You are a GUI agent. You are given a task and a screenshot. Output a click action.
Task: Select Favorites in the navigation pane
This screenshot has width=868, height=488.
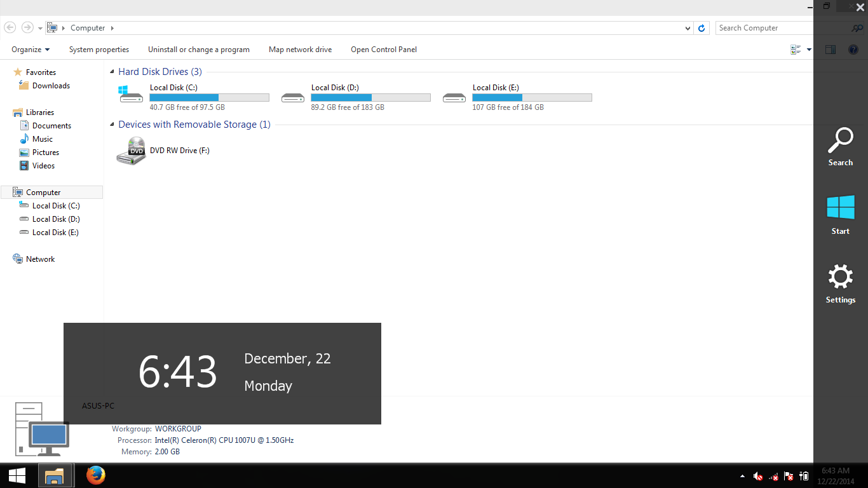[x=41, y=72]
